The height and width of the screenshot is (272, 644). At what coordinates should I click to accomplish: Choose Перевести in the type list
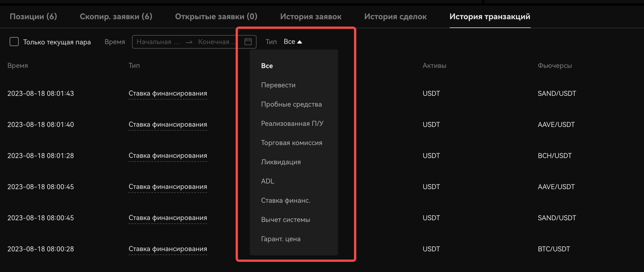278,85
